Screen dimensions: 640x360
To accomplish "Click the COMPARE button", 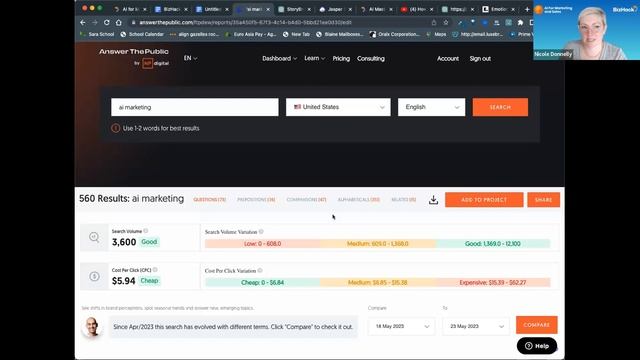I will click(x=536, y=324).
